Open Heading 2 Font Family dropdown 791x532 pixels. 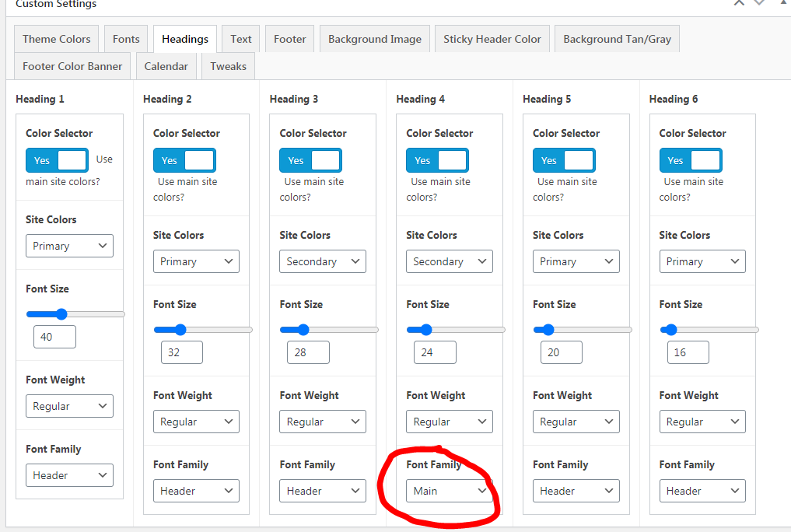196,491
